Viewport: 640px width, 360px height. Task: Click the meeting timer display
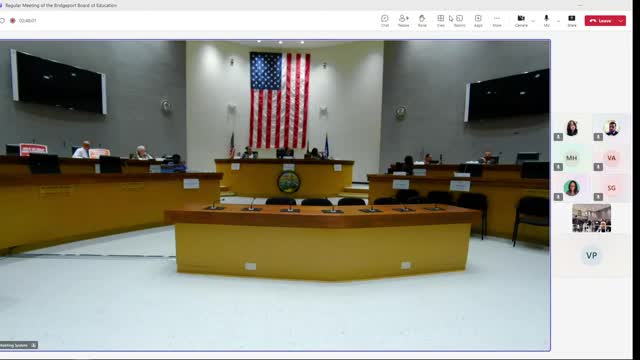(27, 20)
